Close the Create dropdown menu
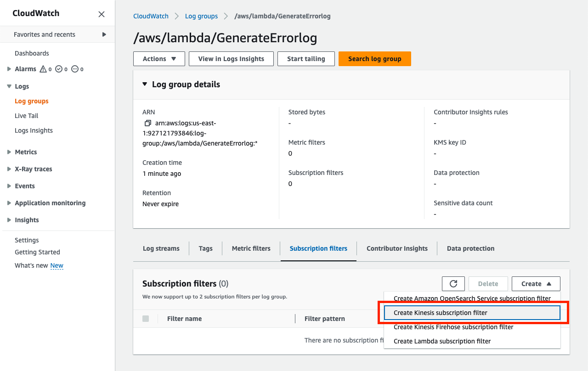This screenshot has height=371, width=588. tap(536, 284)
